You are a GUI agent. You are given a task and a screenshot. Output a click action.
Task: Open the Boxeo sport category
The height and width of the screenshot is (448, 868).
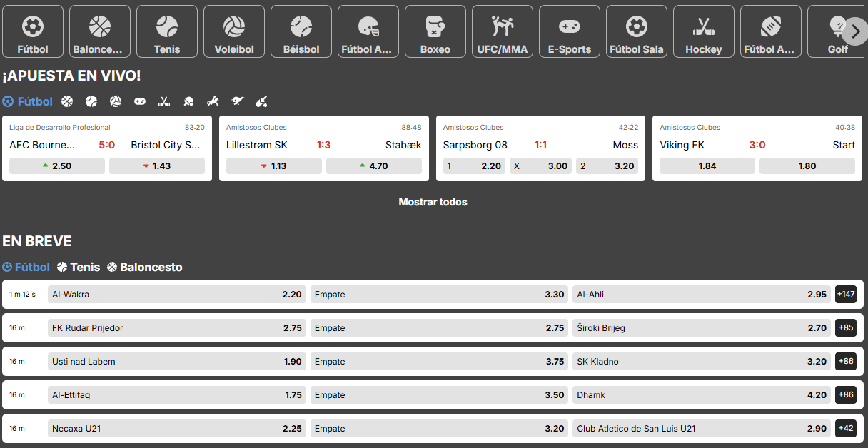pos(435,31)
